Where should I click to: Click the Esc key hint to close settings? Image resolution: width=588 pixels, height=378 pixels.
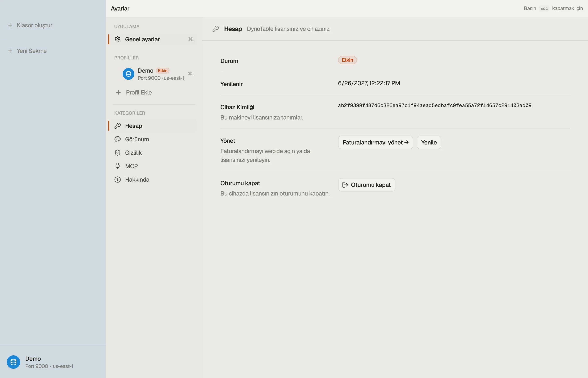pos(544,8)
